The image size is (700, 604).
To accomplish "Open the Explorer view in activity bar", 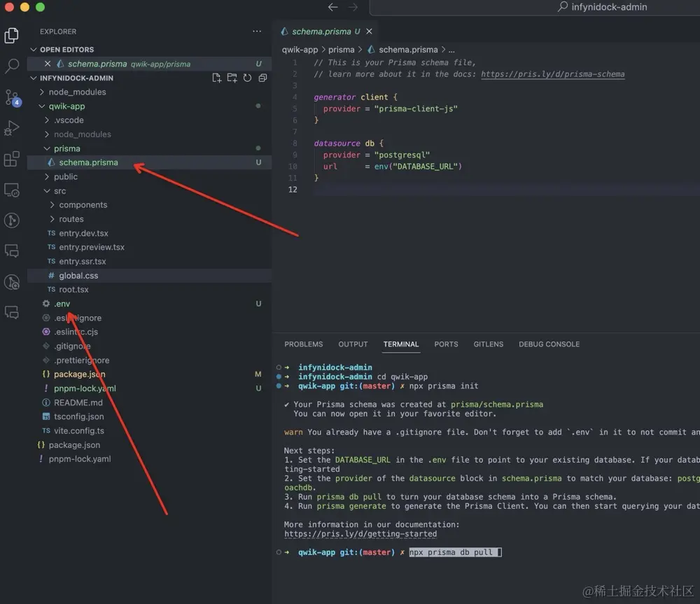I will tap(12, 35).
